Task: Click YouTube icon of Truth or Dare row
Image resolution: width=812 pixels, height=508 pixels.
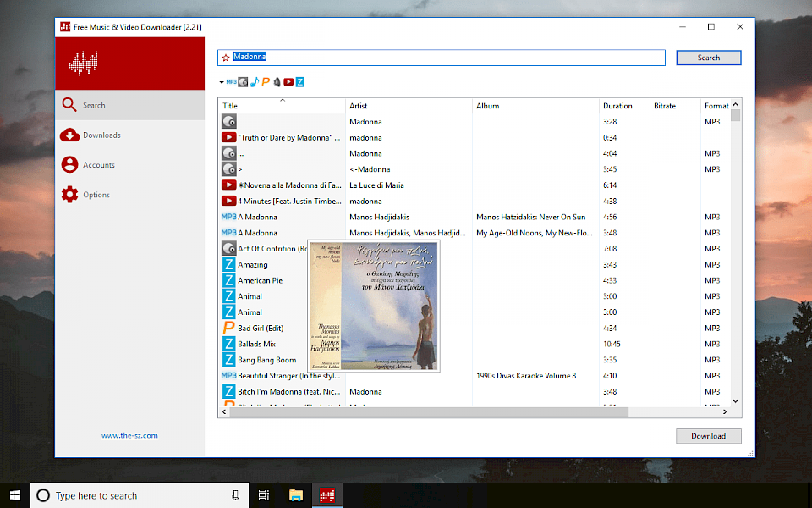Action: click(228, 137)
